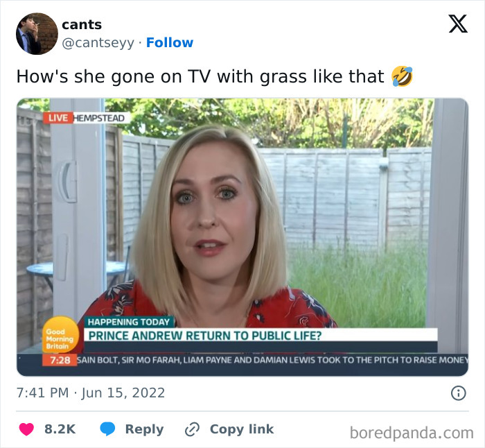
Task: Open the 7:41 PM Jun 15, 2022 timestamp
Action: pos(91,393)
